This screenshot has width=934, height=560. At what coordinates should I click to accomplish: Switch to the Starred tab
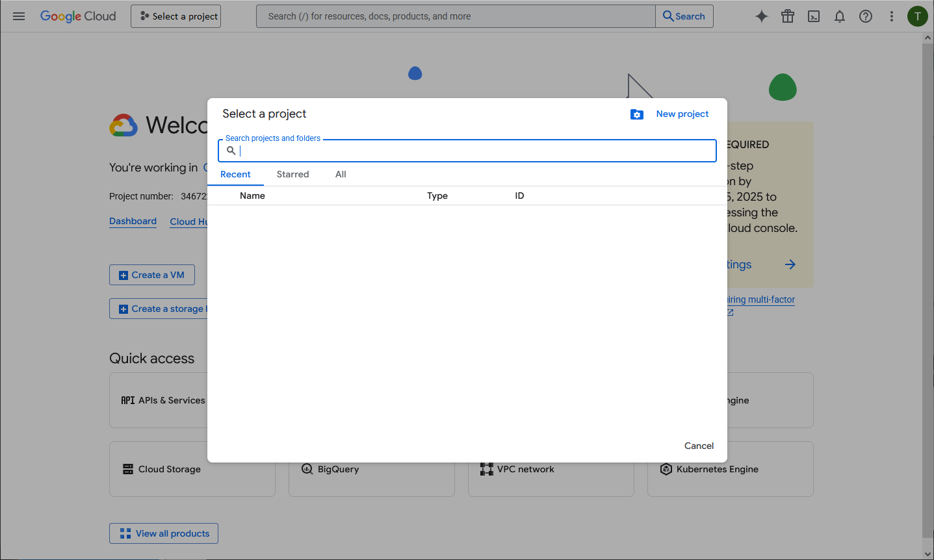coord(292,174)
